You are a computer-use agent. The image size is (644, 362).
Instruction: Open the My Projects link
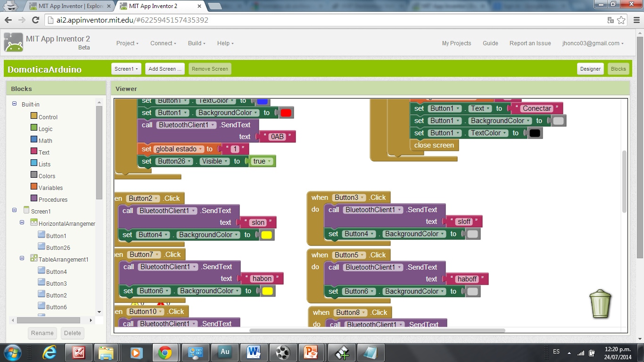pyautogui.click(x=456, y=43)
